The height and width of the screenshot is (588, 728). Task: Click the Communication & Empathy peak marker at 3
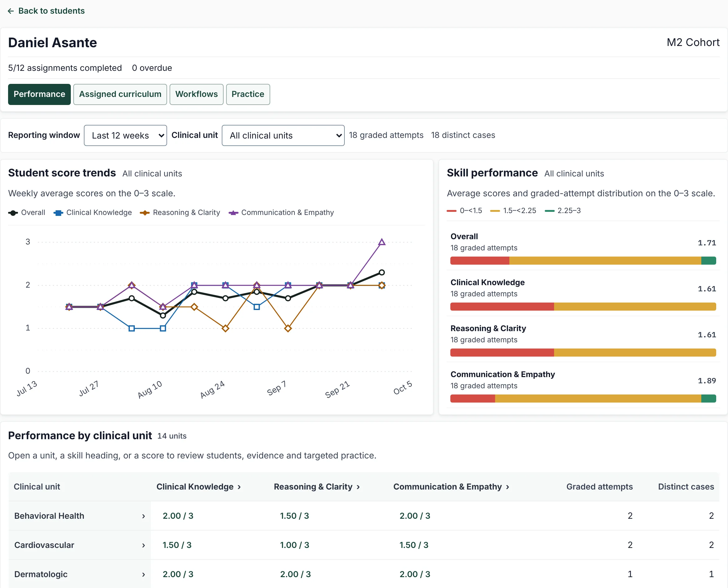coord(382,242)
